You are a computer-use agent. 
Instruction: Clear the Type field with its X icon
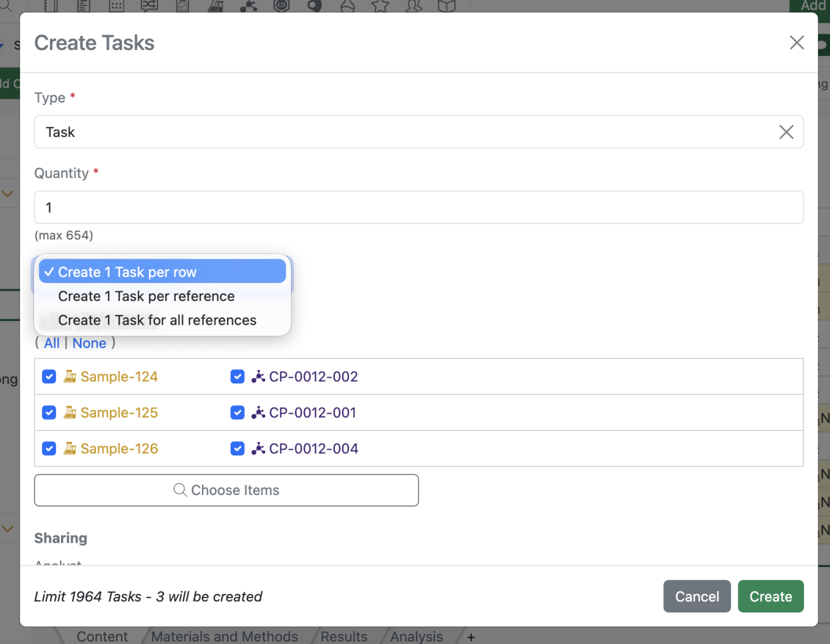786,132
